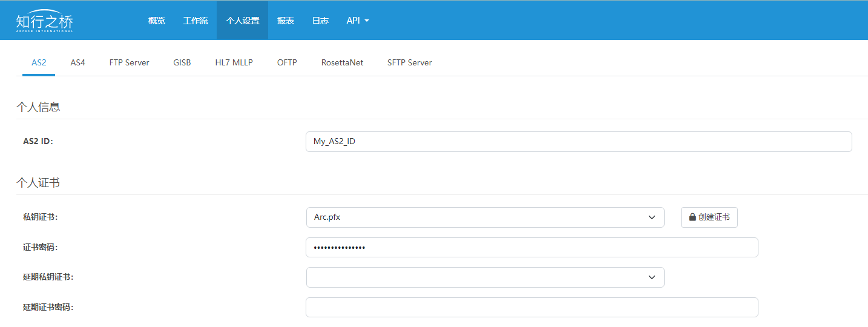The width and height of the screenshot is (868, 327).
Task: Click the lock icon on 创建证书
Action: [x=692, y=217]
